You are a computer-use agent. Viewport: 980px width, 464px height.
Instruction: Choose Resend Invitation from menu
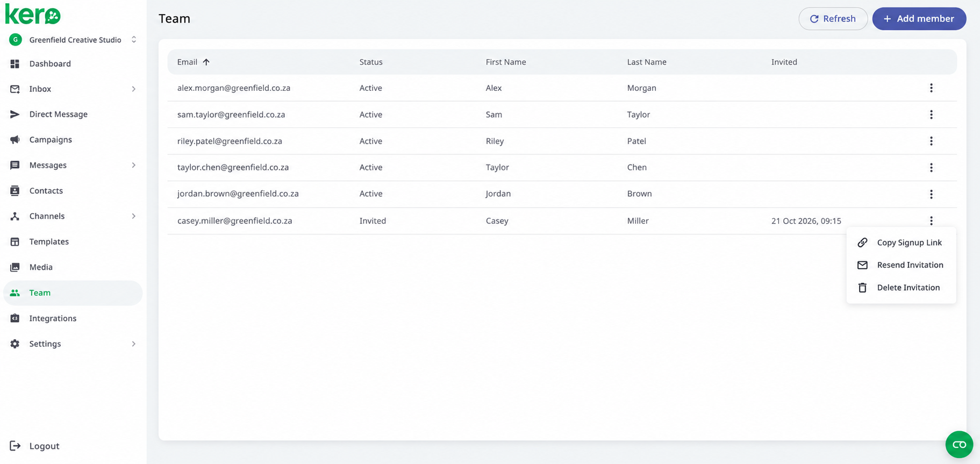click(x=901, y=265)
